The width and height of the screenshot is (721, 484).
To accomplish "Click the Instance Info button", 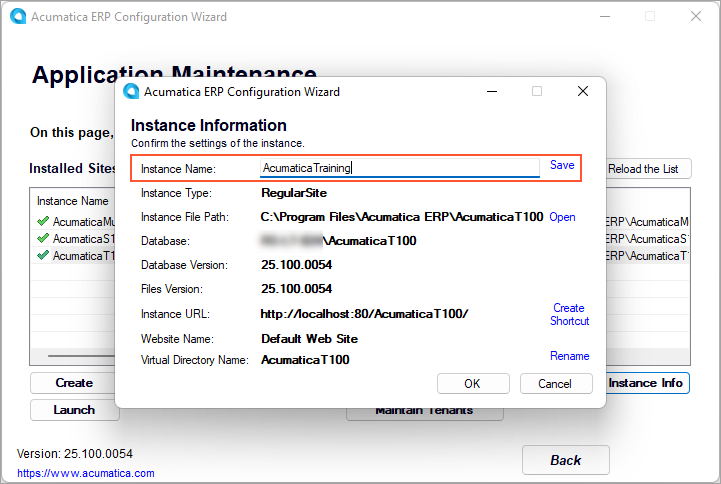I will (647, 383).
